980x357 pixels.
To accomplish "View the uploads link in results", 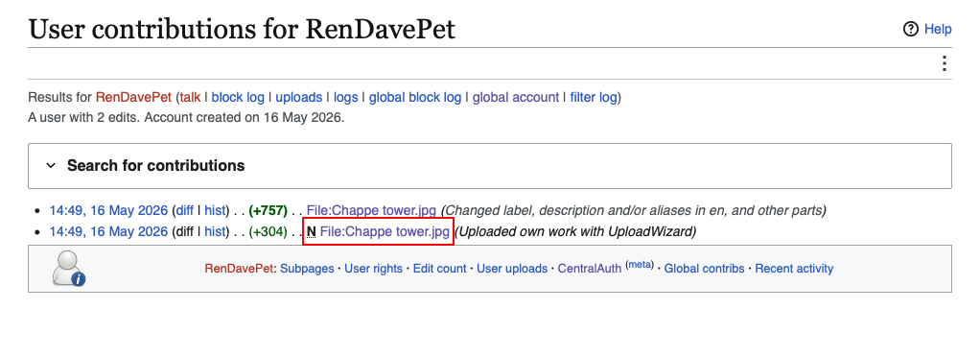I will 299,98.
